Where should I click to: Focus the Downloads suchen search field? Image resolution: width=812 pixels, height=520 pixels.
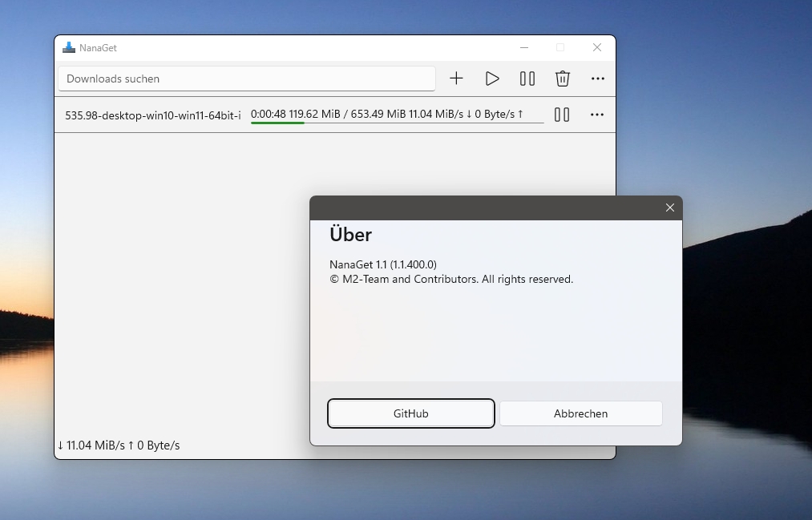click(x=247, y=79)
